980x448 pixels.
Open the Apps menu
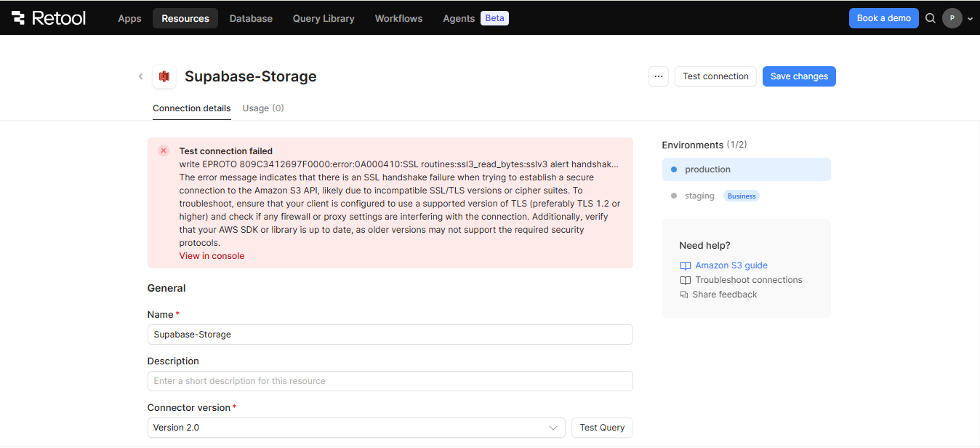click(129, 18)
